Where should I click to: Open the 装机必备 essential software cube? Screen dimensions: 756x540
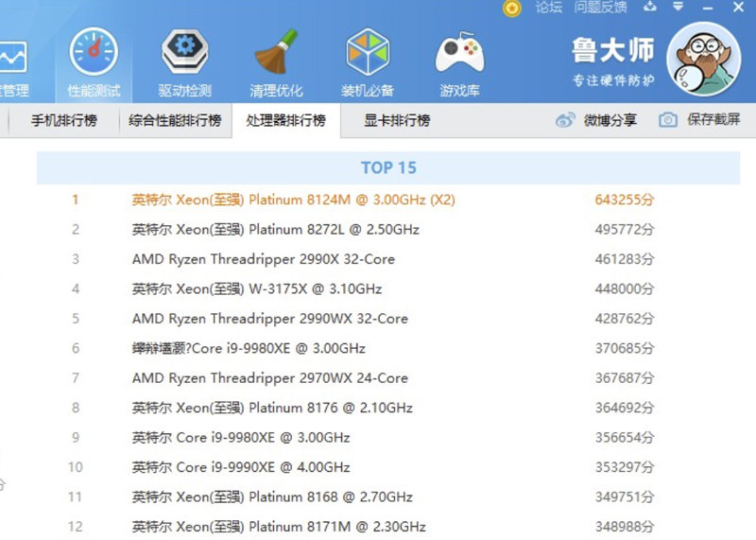(x=368, y=62)
